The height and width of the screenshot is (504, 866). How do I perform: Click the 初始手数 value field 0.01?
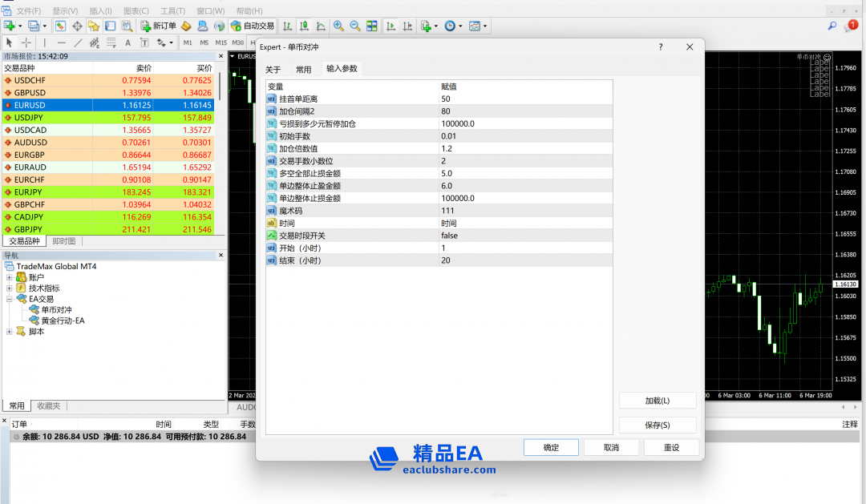click(449, 136)
